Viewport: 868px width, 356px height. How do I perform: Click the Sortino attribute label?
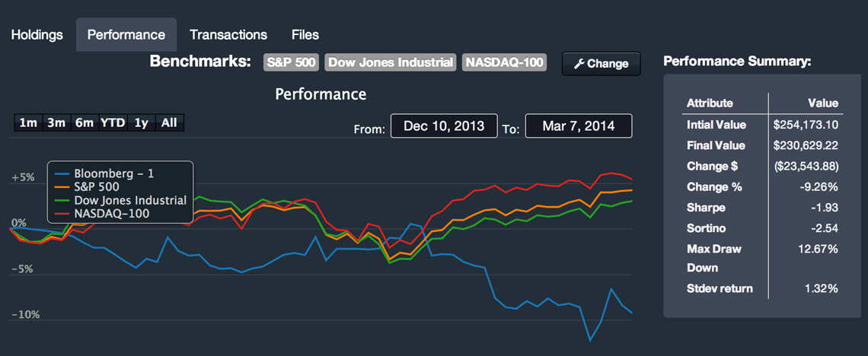[707, 228]
